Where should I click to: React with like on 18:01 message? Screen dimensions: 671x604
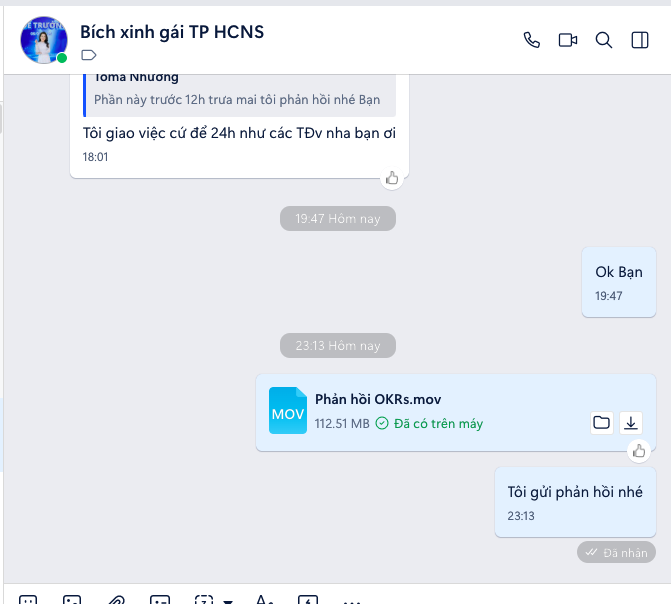[x=392, y=178]
